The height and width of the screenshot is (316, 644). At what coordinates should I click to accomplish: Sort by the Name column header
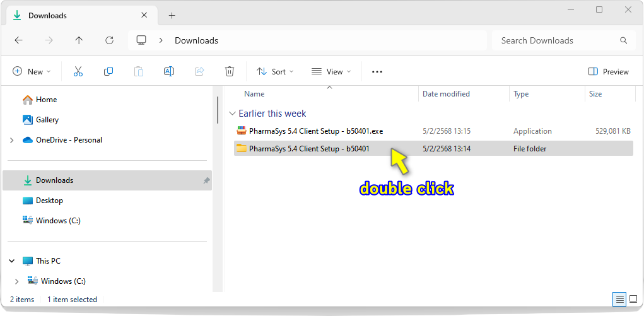pyautogui.click(x=254, y=94)
